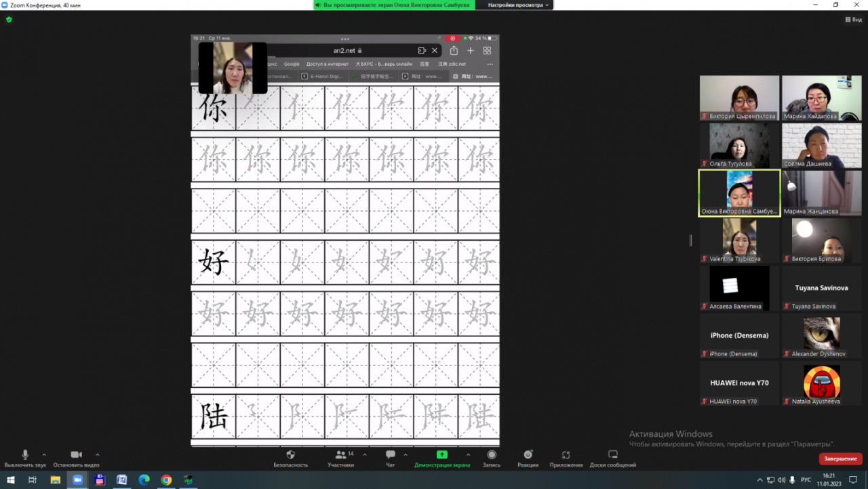Click the red Завершение end meeting button
Image resolution: width=868 pixels, height=489 pixels.
point(840,459)
